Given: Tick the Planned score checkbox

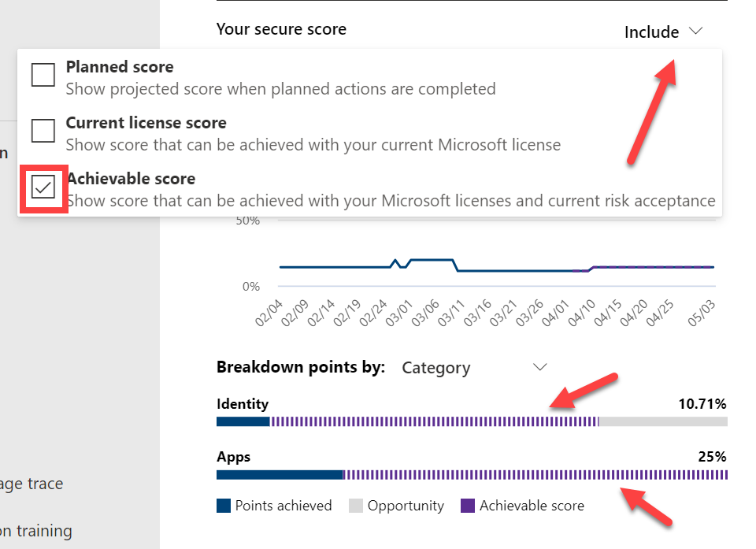Looking at the screenshot, I should click(43, 75).
